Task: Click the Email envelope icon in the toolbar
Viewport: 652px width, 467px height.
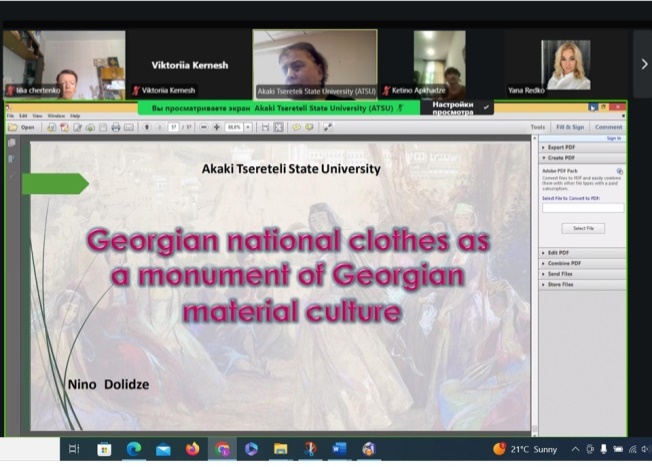Action: [x=129, y=127]
